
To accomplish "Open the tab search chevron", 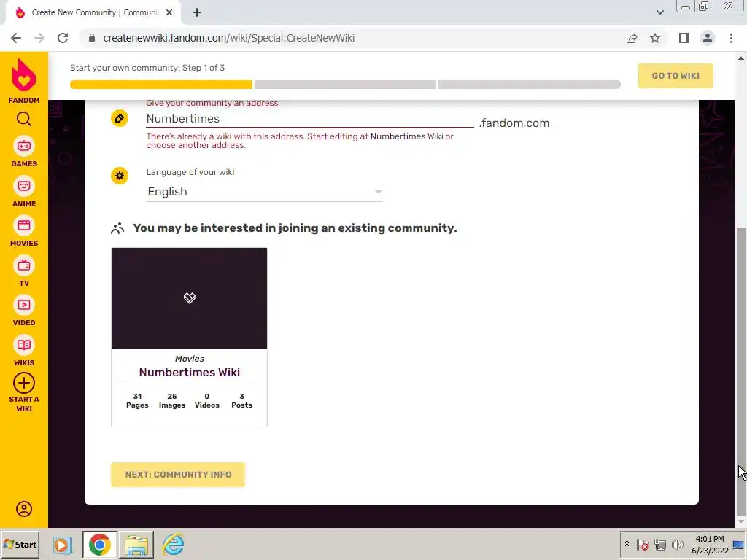I will pos(659,13).
